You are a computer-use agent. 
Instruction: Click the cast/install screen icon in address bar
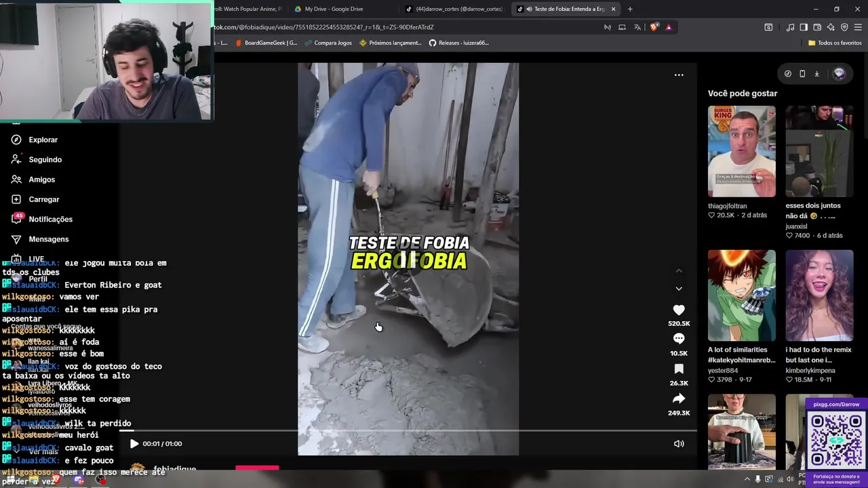[622, 27]
